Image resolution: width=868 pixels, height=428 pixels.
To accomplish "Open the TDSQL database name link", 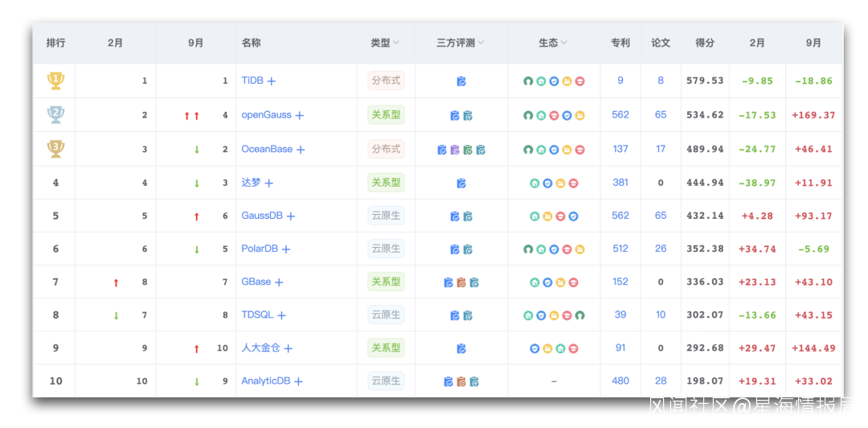I will [257, 315].
